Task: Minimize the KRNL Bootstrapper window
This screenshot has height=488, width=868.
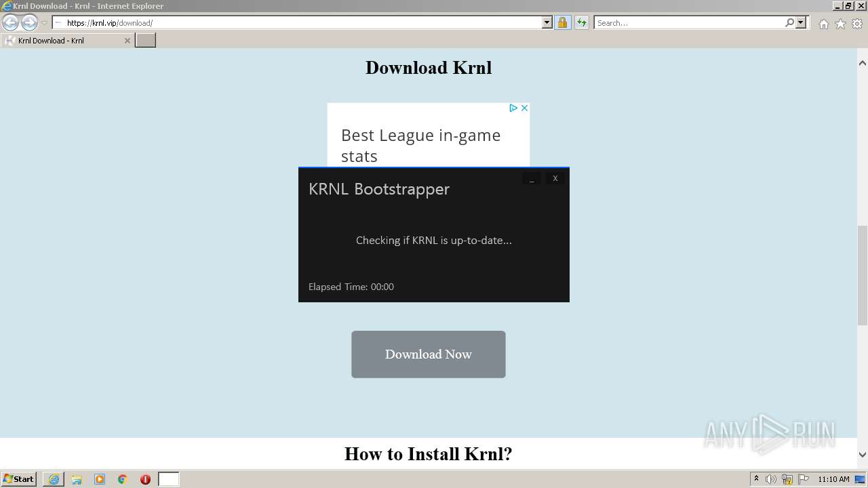Action: 532,178
